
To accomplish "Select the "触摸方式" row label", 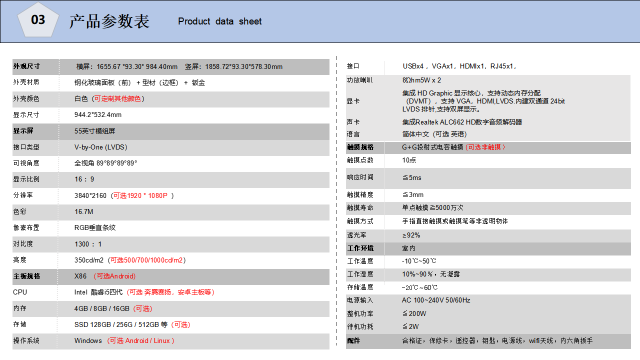I will click(360, 221).
